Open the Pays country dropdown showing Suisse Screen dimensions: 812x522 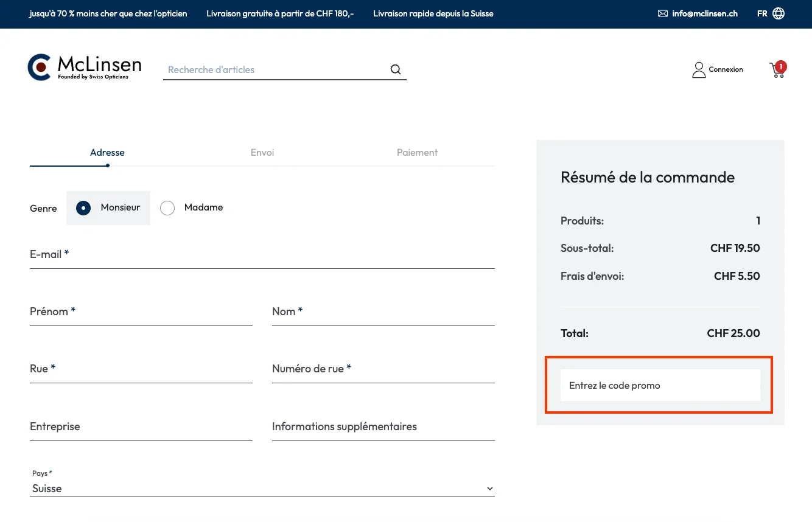262,488
